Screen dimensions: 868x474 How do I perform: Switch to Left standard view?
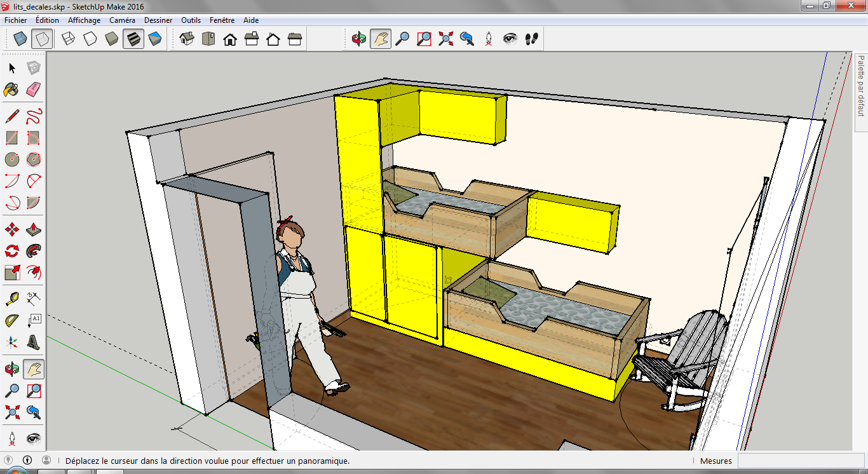click(x=295, y=39)
